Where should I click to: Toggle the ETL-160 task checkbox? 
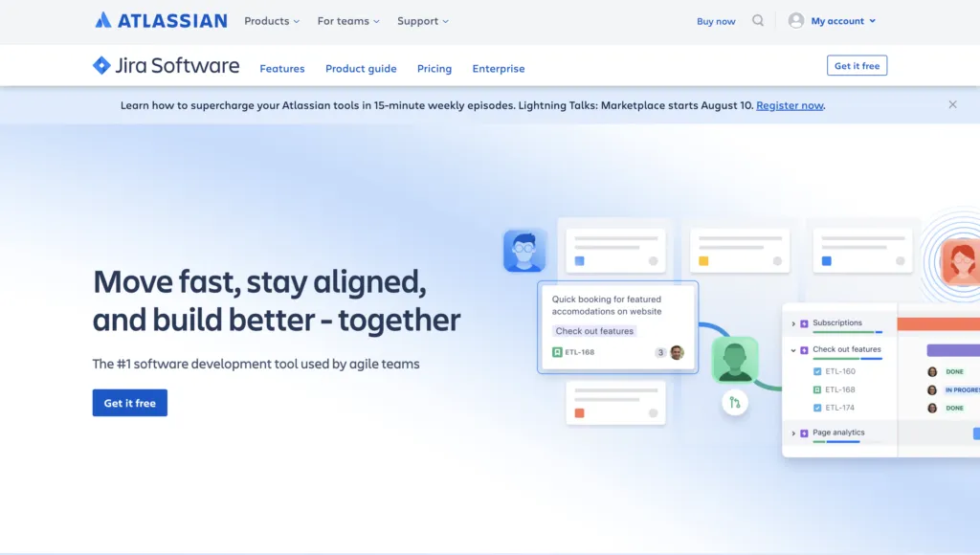click(816, 371)
